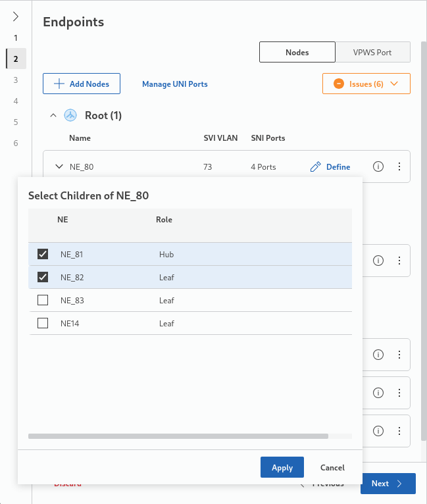
Task: Click the orange Issues warning icon
Action: pyautogui.click(x=339, y=84)
